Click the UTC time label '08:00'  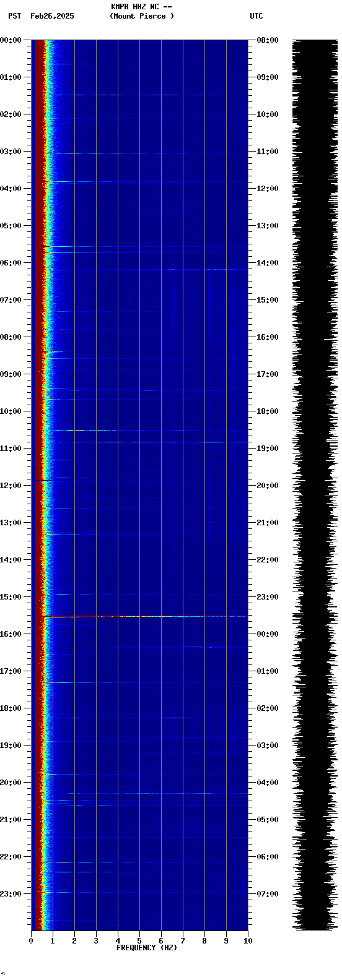(268, 40)
